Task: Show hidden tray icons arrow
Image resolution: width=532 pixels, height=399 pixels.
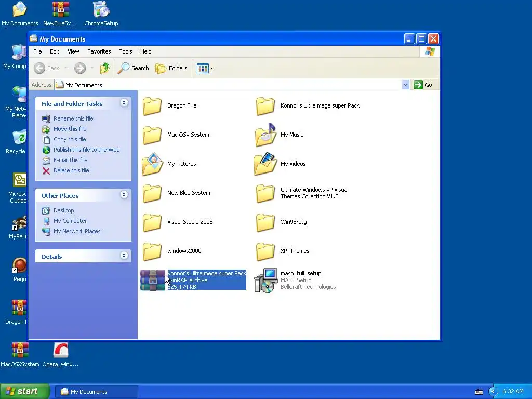Action: click(493, 392)
